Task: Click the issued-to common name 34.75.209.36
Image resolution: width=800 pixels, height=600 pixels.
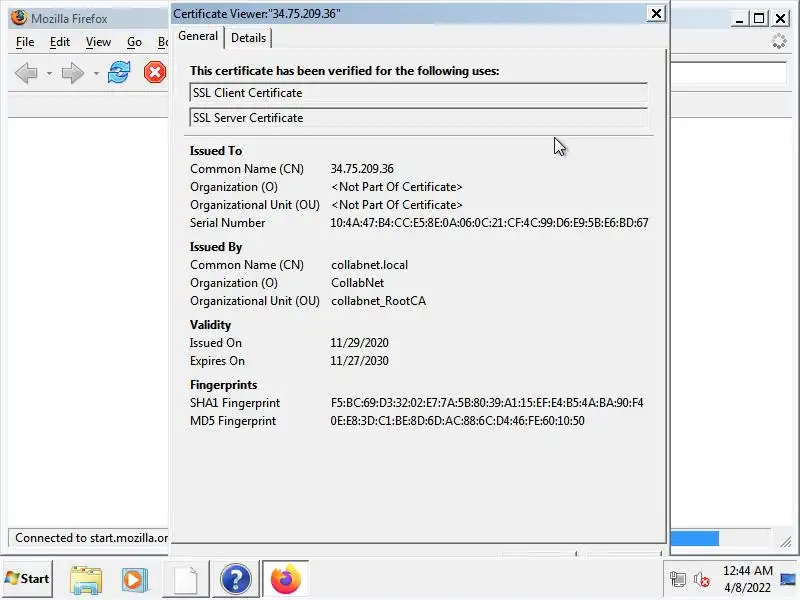Action: (362, 169)
